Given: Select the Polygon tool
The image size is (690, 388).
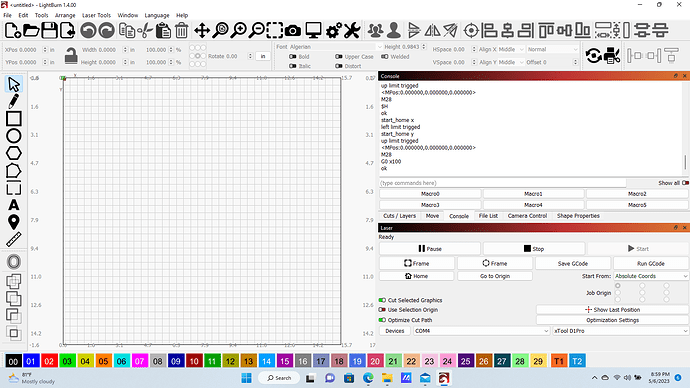Looking at the screenshot, I should pyautogui.click(x=13, y=153).
